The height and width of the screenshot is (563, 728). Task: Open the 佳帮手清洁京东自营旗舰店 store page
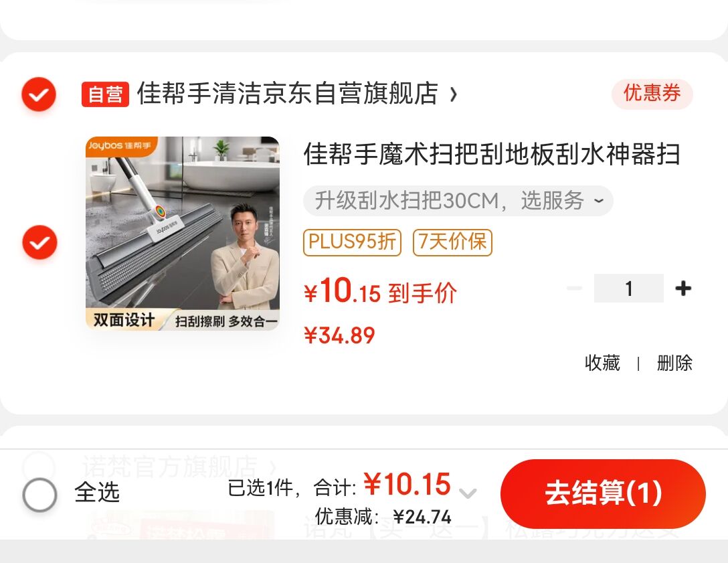(288, 93)
